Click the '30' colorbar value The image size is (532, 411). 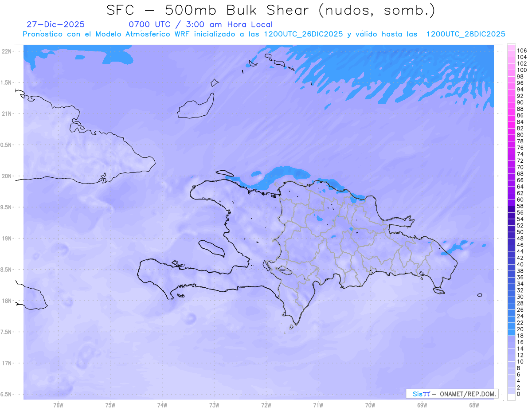(520, 297)
